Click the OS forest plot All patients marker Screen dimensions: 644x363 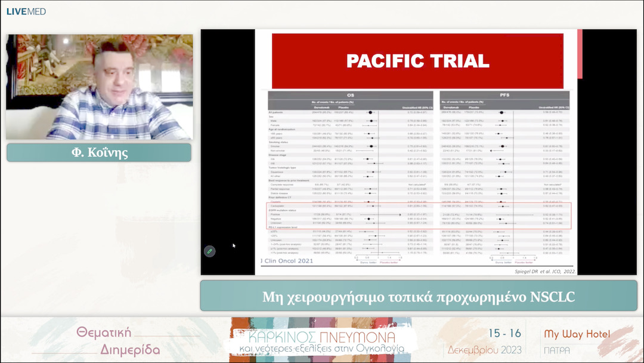point(370,112)
